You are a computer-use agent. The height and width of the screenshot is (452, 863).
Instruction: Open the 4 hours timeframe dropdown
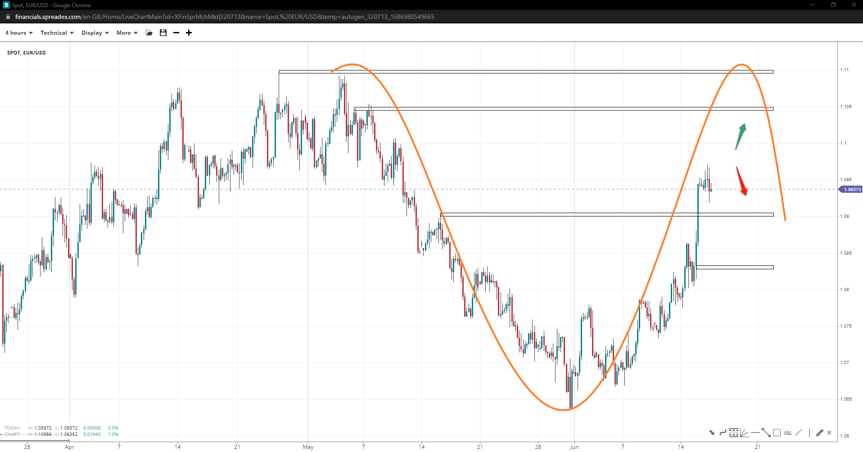click(18, 33)
